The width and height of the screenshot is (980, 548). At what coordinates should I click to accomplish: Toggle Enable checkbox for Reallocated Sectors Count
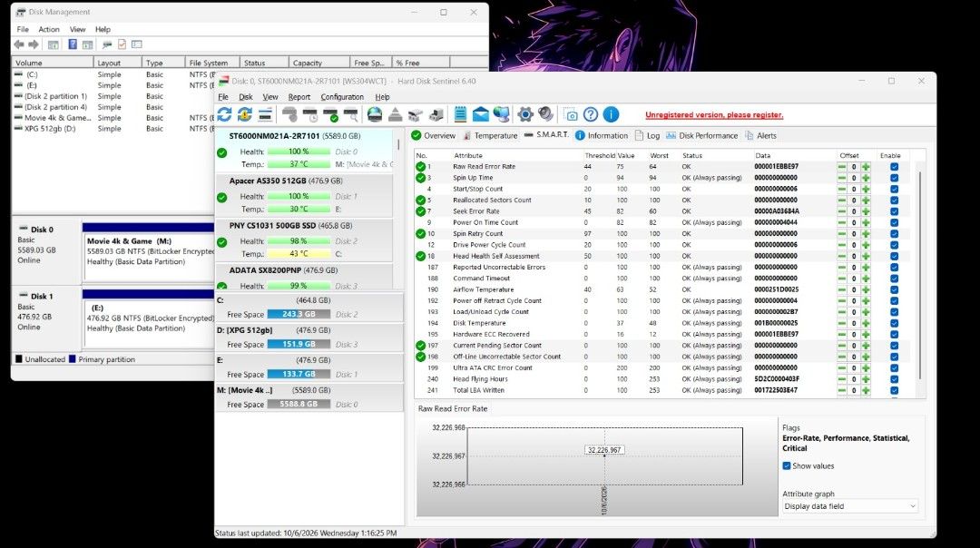895,201
